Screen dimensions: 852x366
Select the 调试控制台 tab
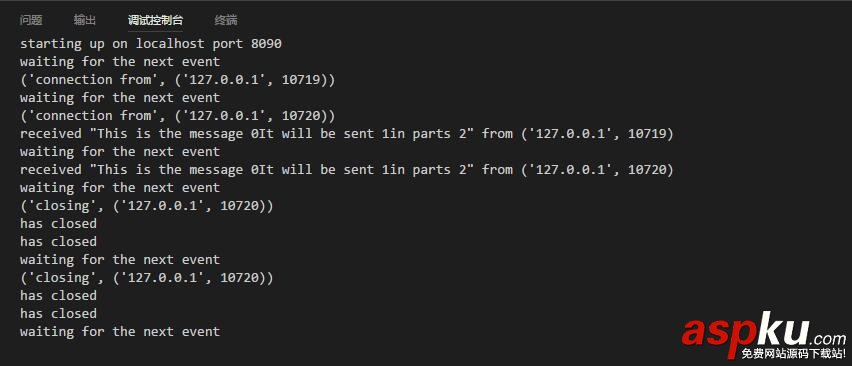[155, 21]
